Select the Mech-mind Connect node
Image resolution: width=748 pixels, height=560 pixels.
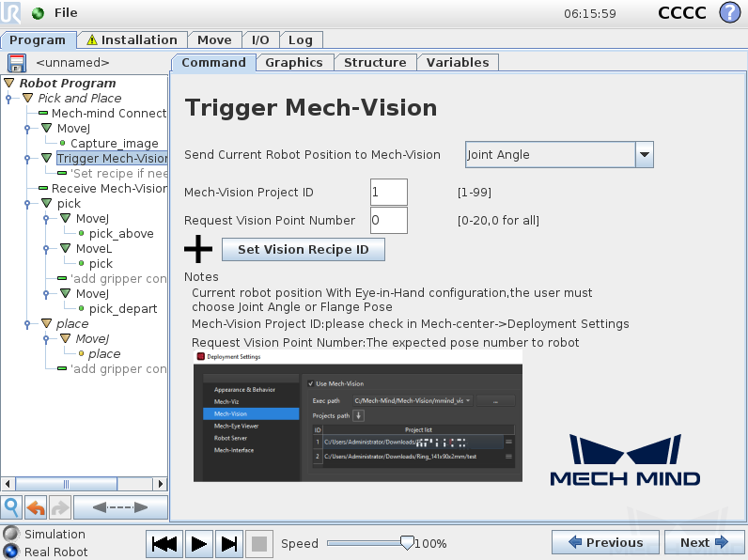(109, 113)
